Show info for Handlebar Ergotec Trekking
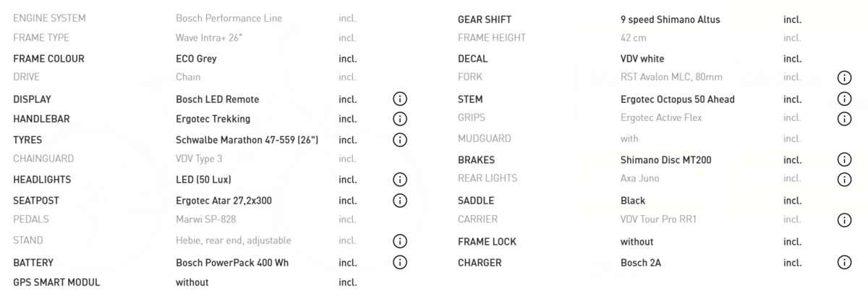 [x=400, y=119]
